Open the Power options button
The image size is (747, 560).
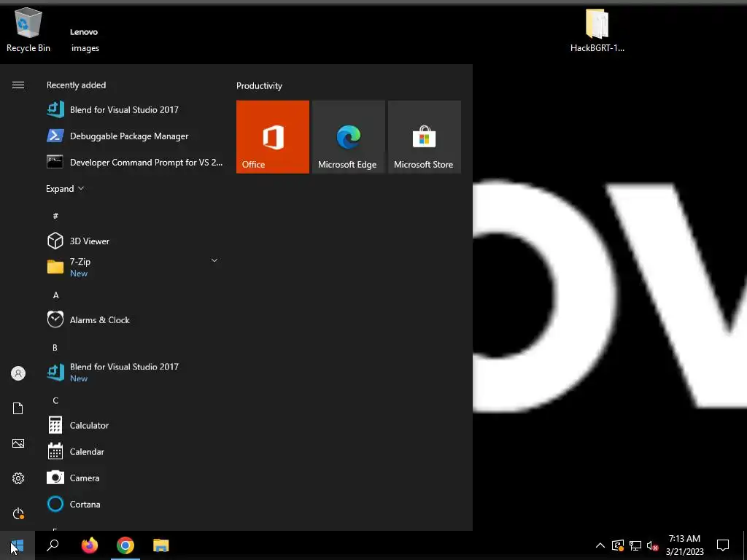click(x=18, y=513)
